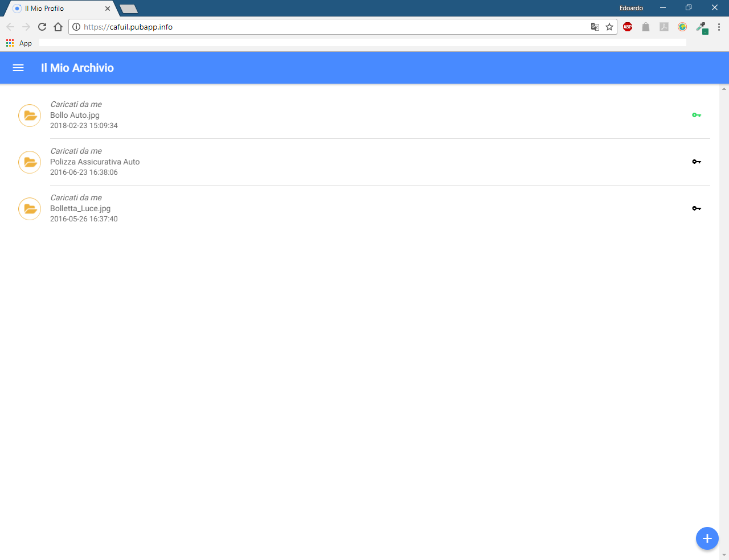Click the green key icon for Bollo Auto.jpg

(697, 115)
